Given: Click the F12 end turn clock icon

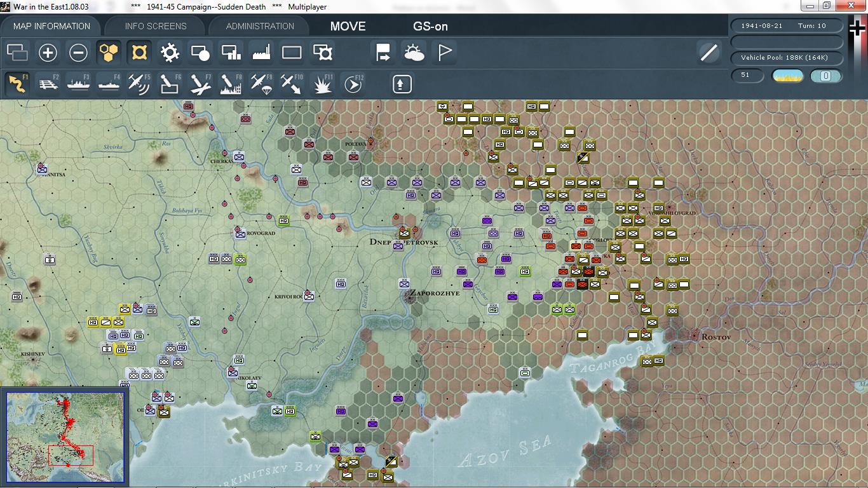Looking at the screenshot, I should 353,83.
